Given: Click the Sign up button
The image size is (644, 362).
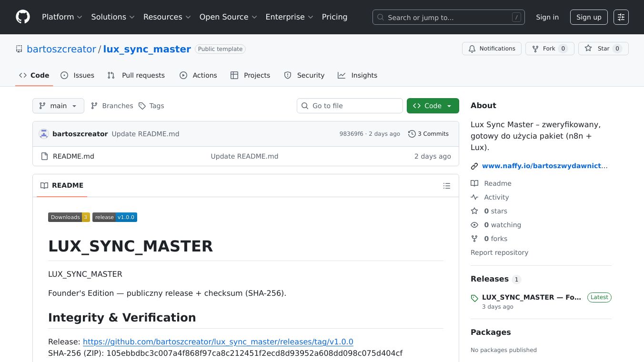Looking at the screenshot, I should click(x=589, y=17).
